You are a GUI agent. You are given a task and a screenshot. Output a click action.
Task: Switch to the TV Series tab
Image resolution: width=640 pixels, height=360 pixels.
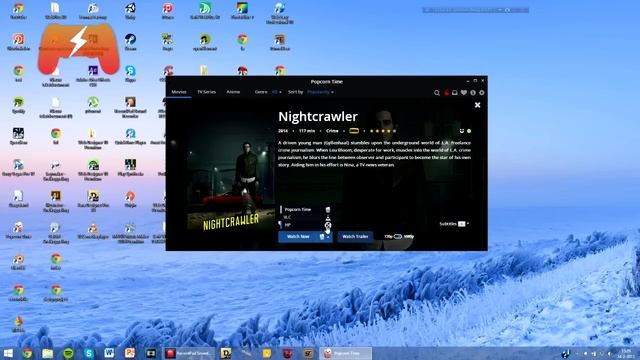[x=207, y=92]
